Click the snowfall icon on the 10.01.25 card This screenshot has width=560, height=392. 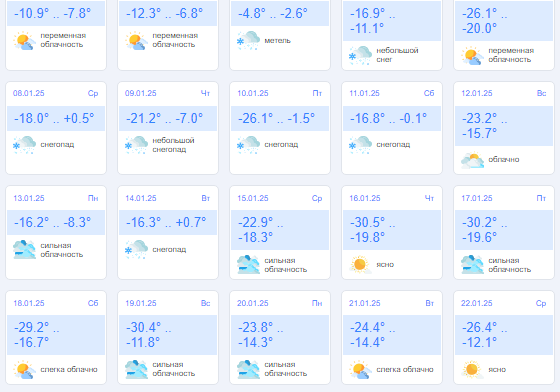[x=248, y=145]
